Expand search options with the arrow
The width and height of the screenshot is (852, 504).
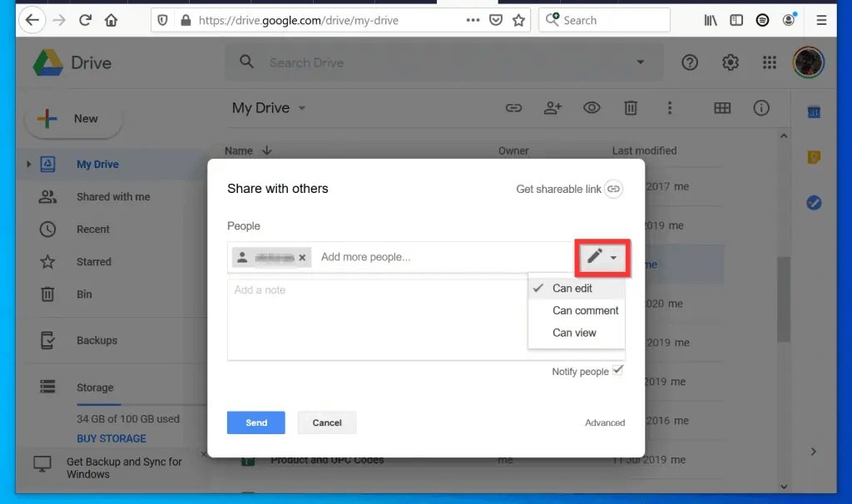click(x=640, y=62)
